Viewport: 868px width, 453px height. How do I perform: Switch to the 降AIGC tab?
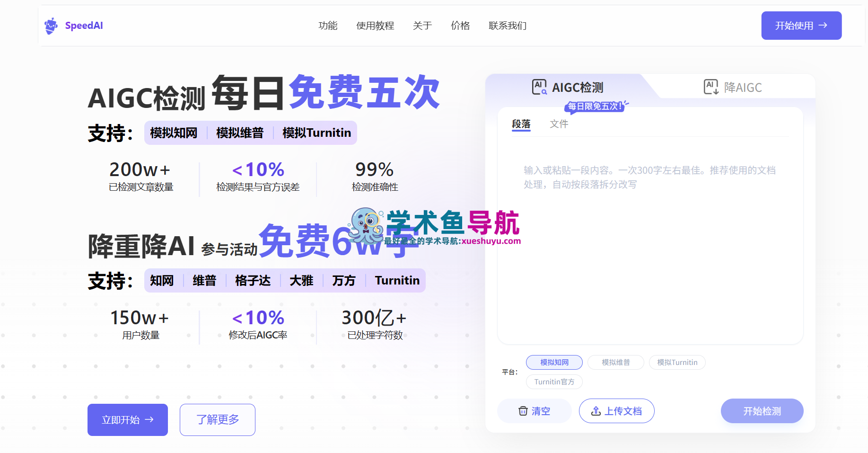pyautogui.click(x=743, y=87)
